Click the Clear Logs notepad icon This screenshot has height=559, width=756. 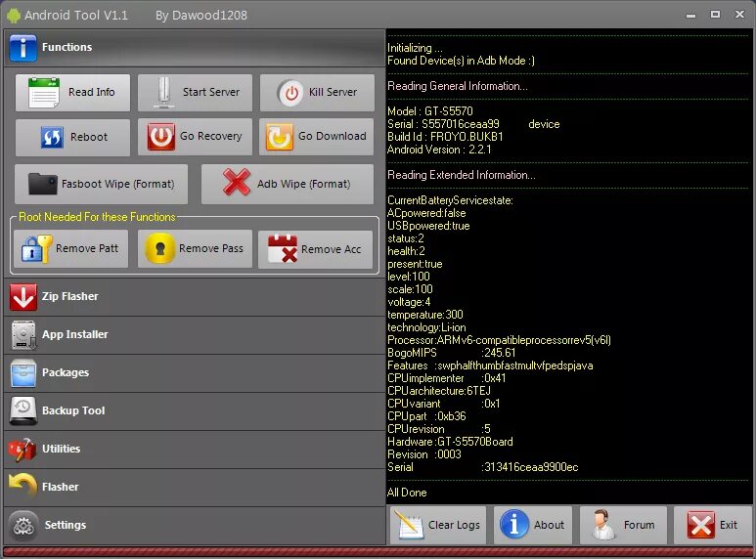point(408,524)
